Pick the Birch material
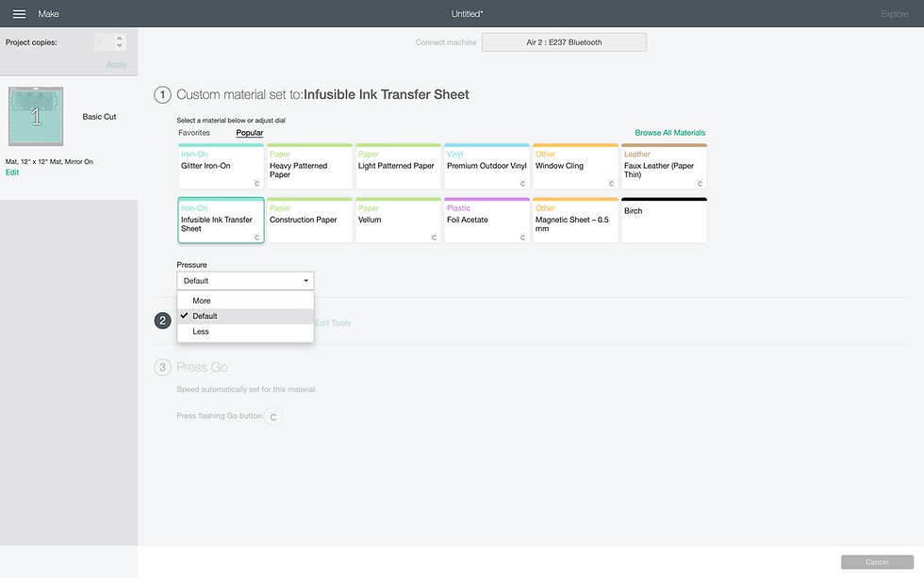The image size is (924, 578). (664, 221)
